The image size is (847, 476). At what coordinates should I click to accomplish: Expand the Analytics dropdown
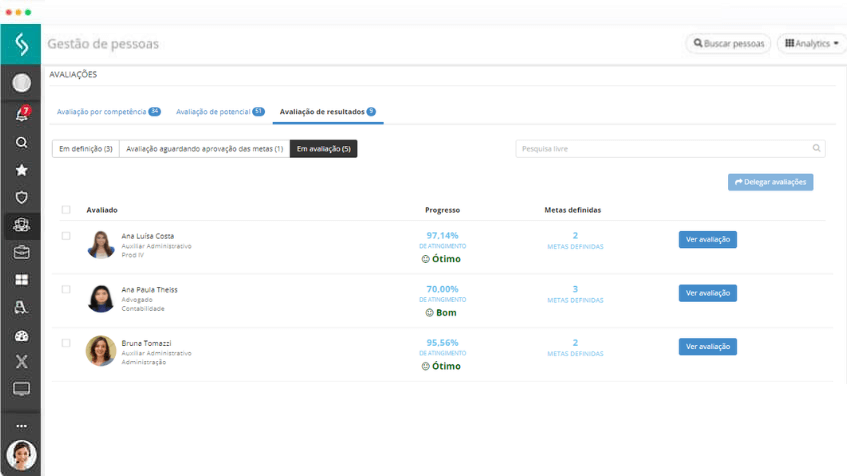click(811, 44)
